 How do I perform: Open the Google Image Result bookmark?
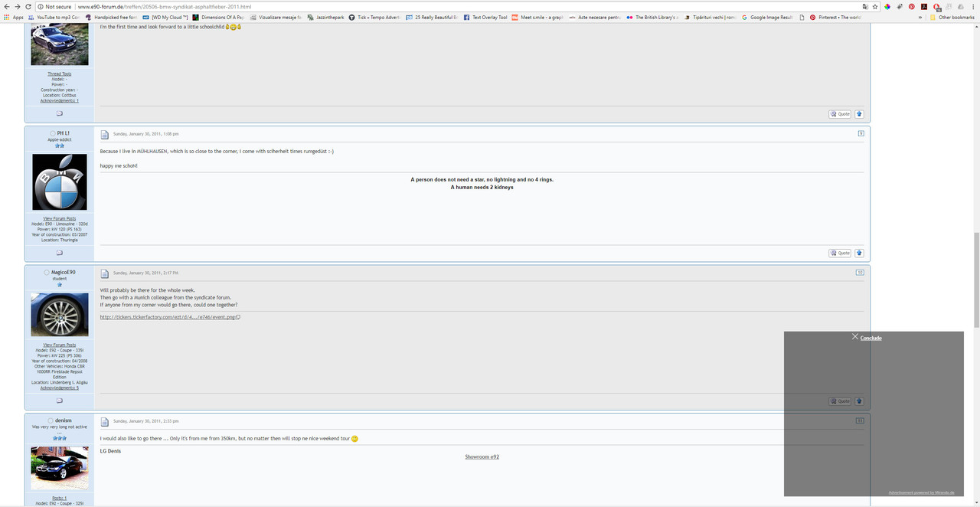(767, 17)
